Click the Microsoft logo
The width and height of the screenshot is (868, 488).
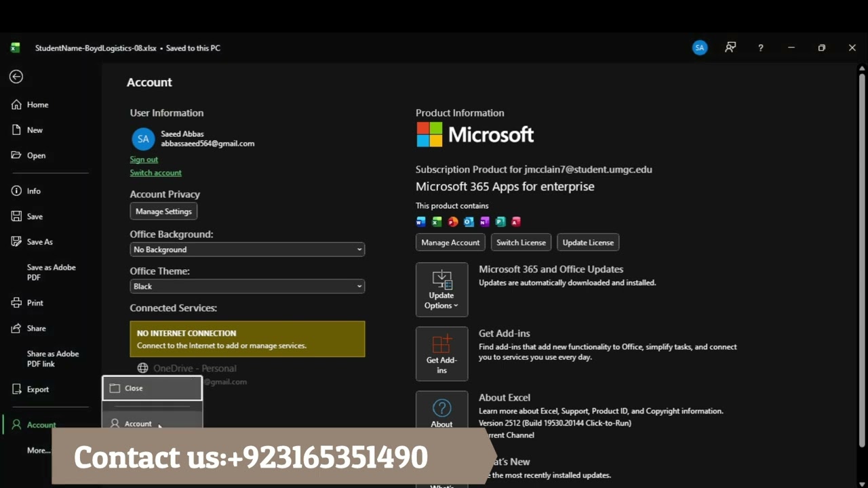pyautogui.click(x=475, y=134)
